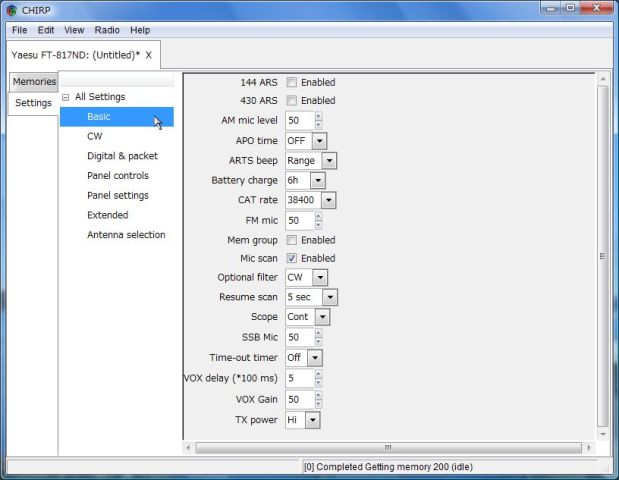Increase SSB Mic with up arrow

tap(318, 333)
